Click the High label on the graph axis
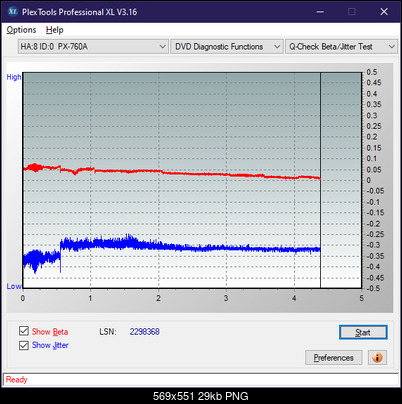 click(x=14, y=77)
